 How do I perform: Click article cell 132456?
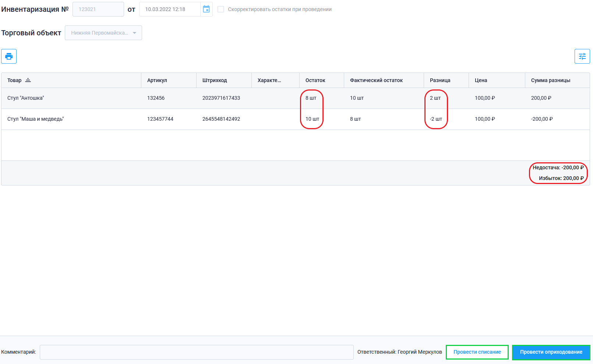coord(156,98)
